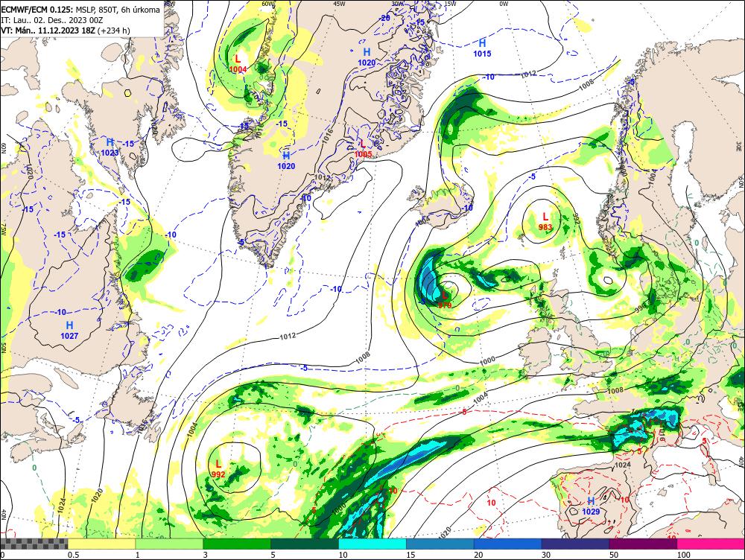Click legend scale value '50'
Screen dimensions: 745x560
pos(614,555)
